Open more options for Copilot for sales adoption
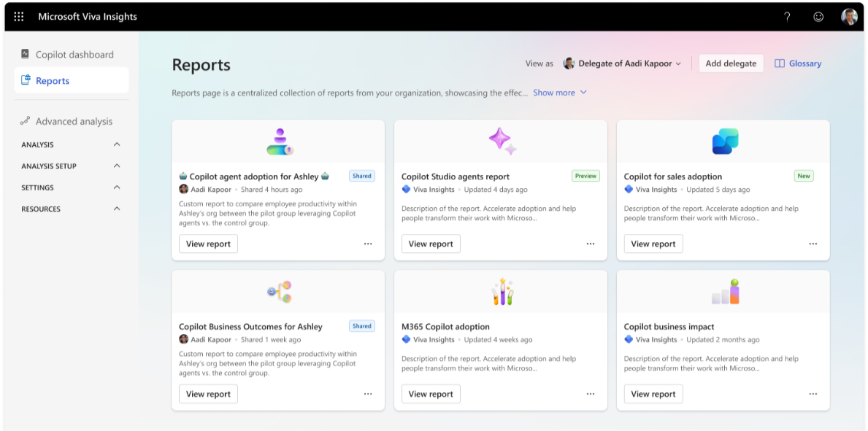The image size is (868, 431). click(813, 244)
